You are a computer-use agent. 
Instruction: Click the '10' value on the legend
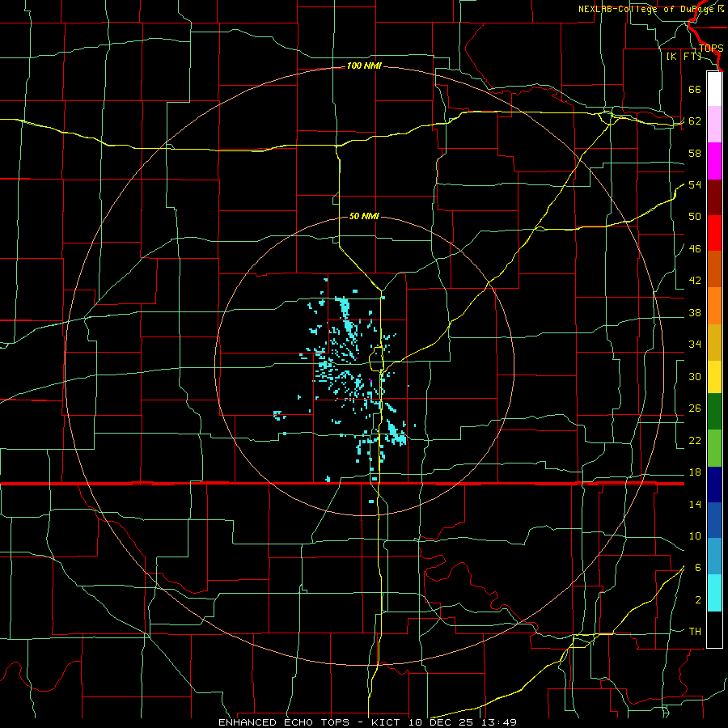coord(695,535)
